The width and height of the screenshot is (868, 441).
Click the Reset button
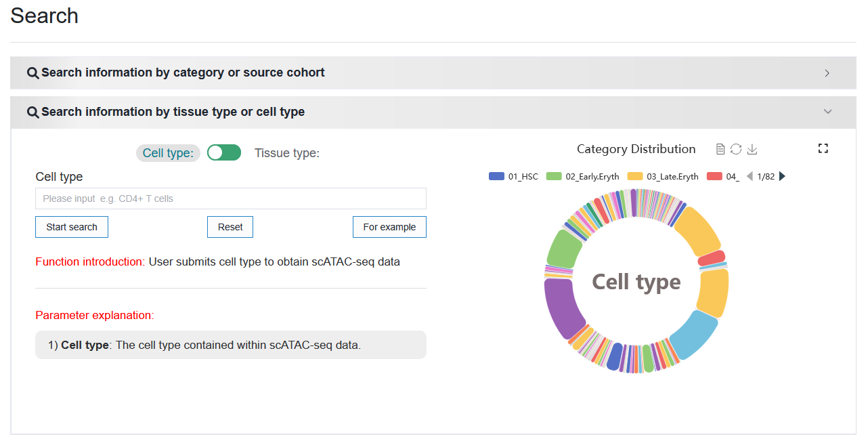point(230,227)
